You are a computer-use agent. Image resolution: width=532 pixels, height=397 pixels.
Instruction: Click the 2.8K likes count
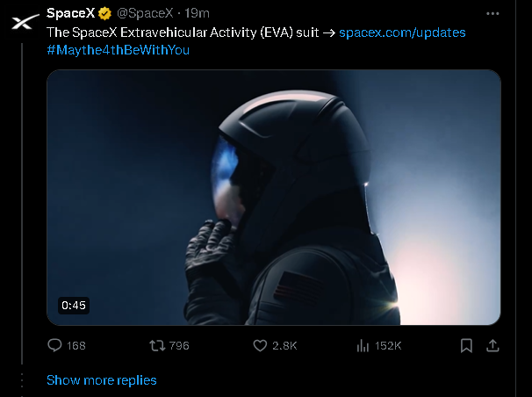pyautogui.click(x=284, y=346)
